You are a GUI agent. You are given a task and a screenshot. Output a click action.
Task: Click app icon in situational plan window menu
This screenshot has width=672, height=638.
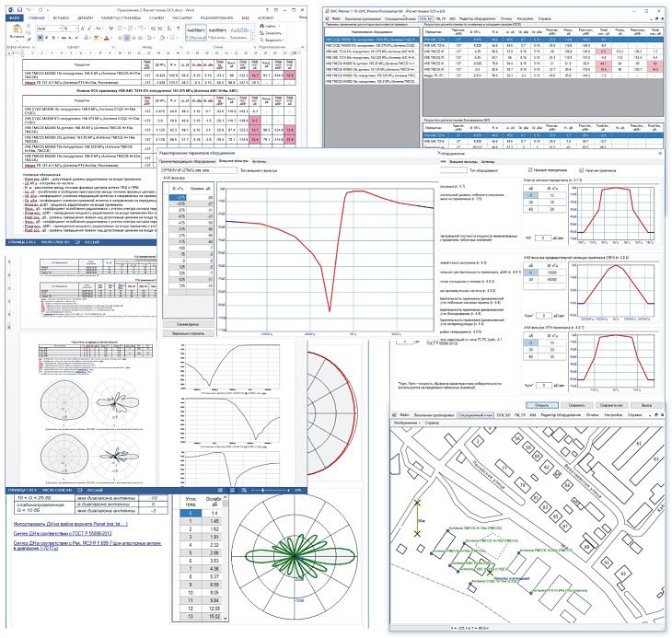(394, 415)
